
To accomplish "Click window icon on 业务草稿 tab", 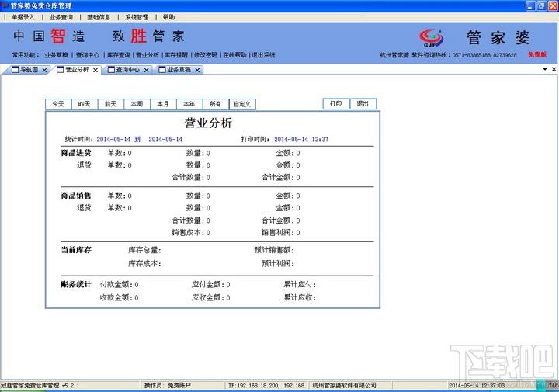I will [x=162, y=70].
